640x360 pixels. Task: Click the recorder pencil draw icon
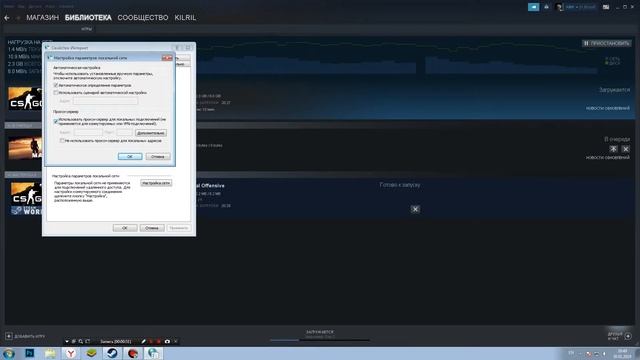(143, 341)
